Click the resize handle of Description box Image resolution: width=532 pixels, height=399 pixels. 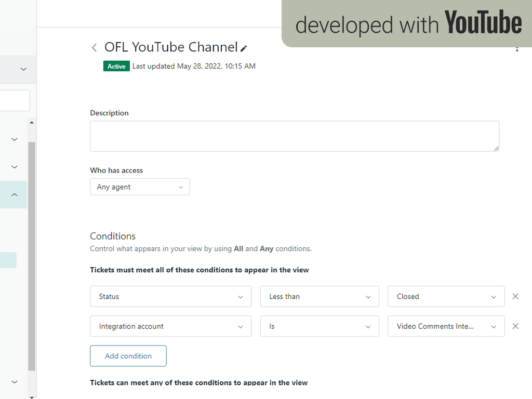(x=496, y=148)
